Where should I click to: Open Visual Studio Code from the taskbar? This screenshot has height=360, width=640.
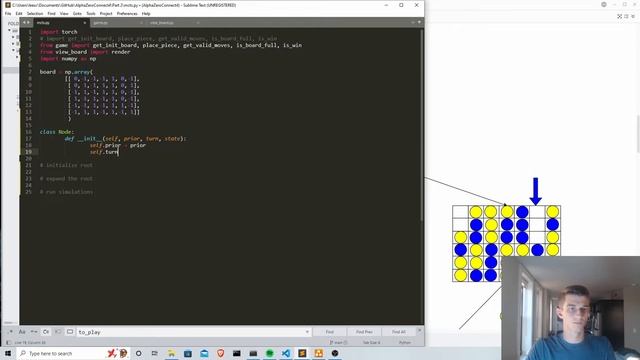click(x=286, y=353)
